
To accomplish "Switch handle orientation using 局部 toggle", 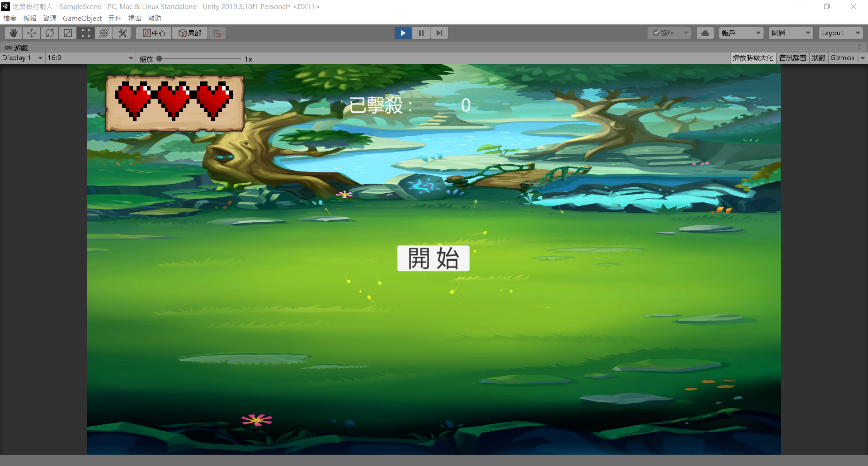I will [189, 33].
